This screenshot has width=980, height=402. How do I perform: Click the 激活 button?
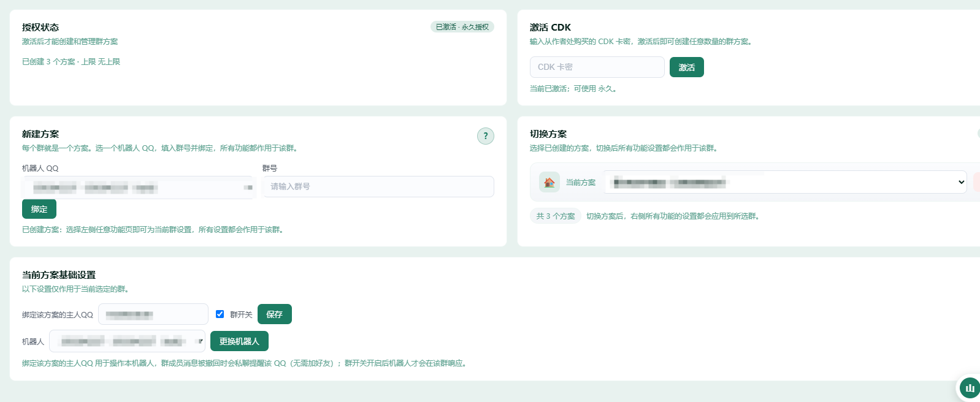tap(687, 67)
